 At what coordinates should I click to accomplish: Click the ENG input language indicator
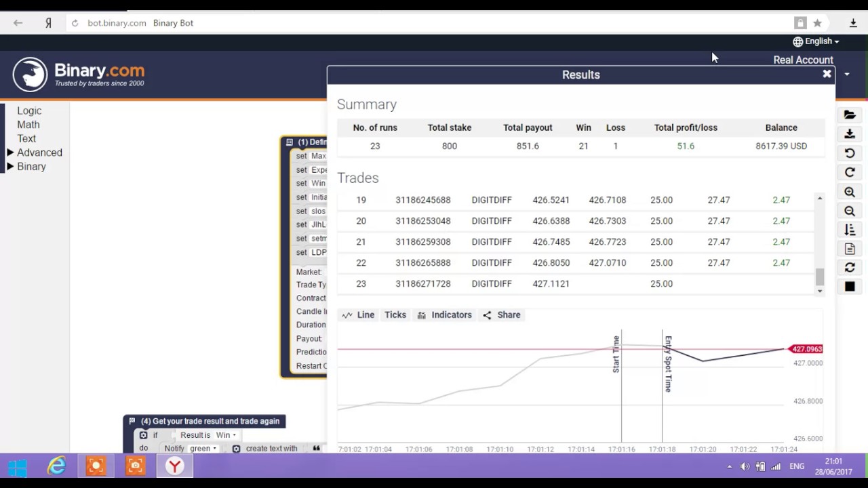[x=797, y=466]
